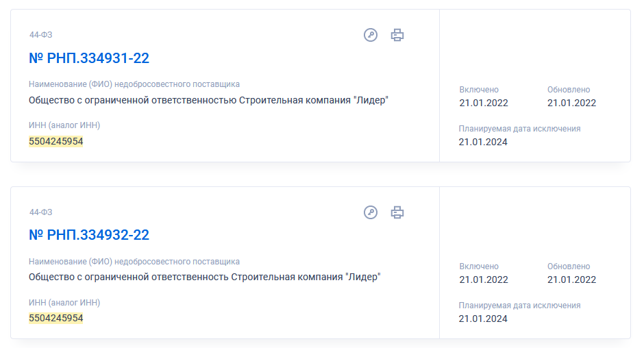The width and height of the screenshot is (644, 348).
Task: Select the supplier name in record РНП.334932-22
Action: point(204,277)
